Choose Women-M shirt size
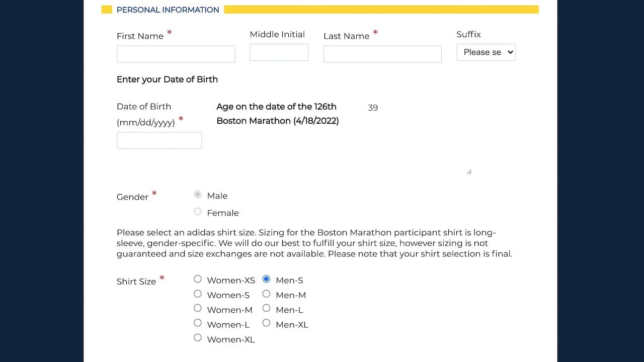This screenshot has height=362, width=644. [x=198, y=308]
